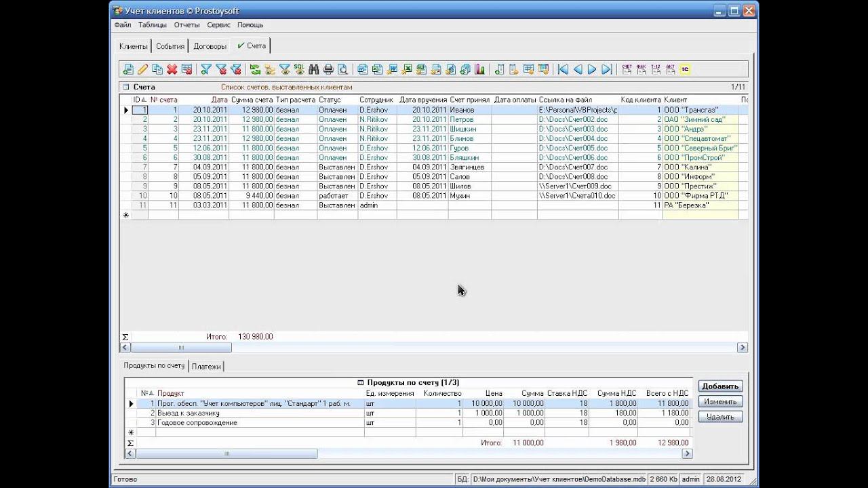Click the 9 440,00 amount cell
The height and width of the screenshot is (488, 868).
click(252, 195)
